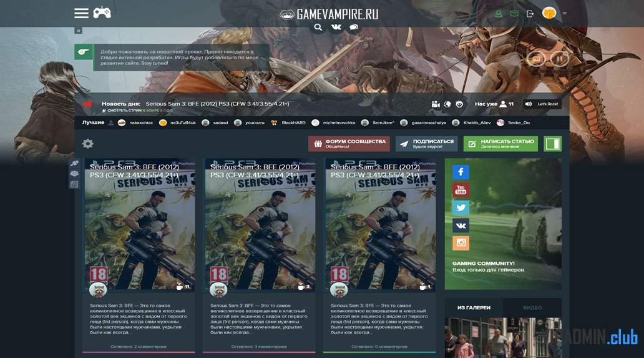Open third Serious Sam 3 card with 1 view
This screenshot has height=358, width=644.
pos(380,224)
